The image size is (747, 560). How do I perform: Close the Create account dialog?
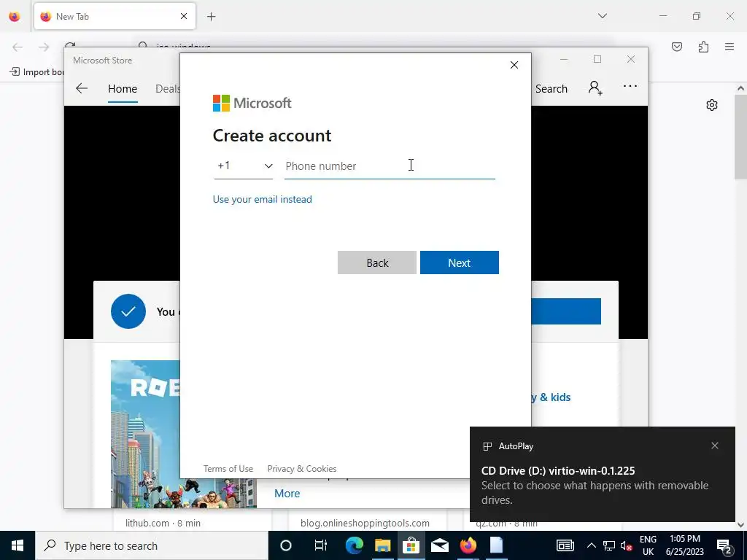[x=514, y=65]
